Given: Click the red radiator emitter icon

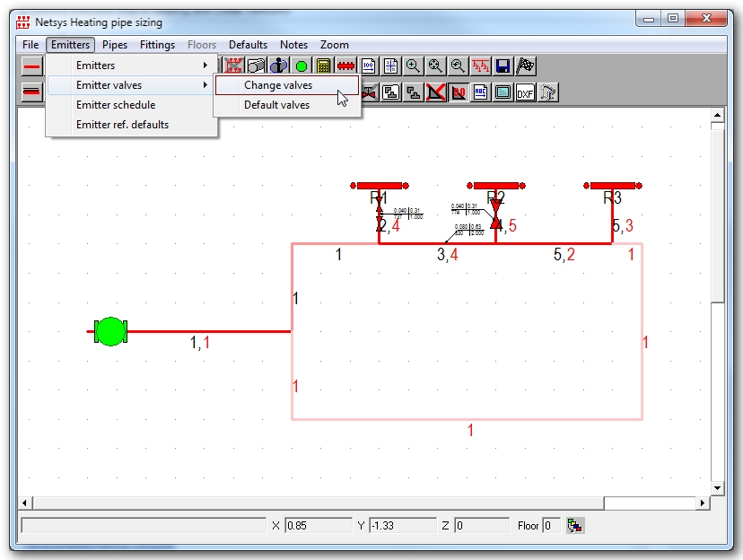Looking at the screenshot, I should click(x=345, y=66).
